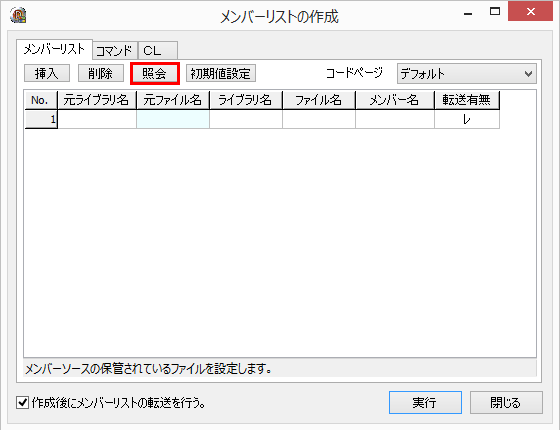The image size is (560, 430).
Task: Click the 挿入 button
Action: coord(47,74)
